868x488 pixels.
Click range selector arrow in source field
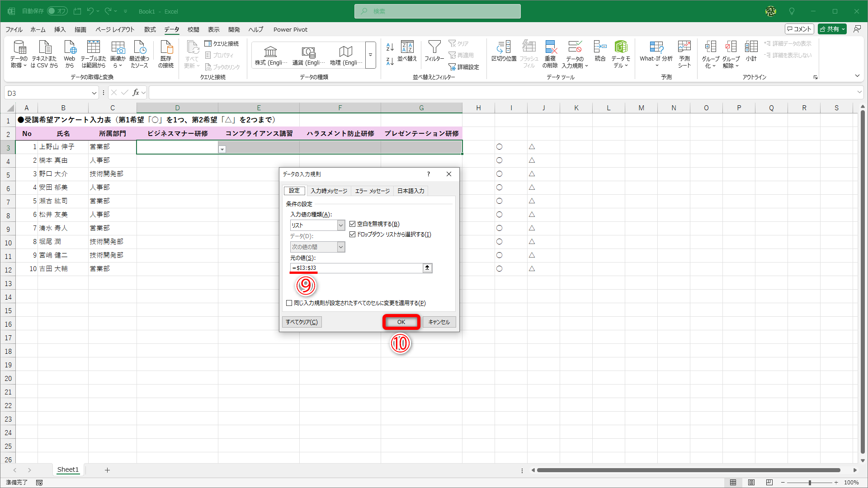(427, 268)
